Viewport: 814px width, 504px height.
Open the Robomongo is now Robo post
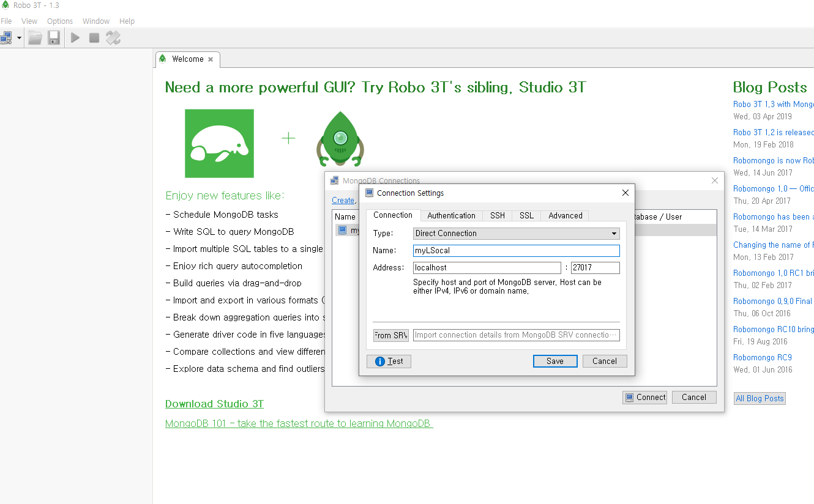(x=774, y=161)
